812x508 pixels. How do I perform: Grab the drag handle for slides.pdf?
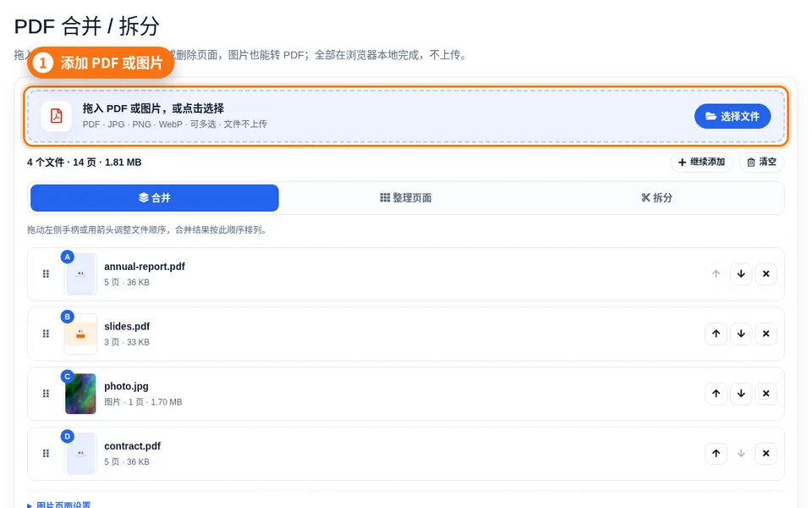(x=46, y=334)
